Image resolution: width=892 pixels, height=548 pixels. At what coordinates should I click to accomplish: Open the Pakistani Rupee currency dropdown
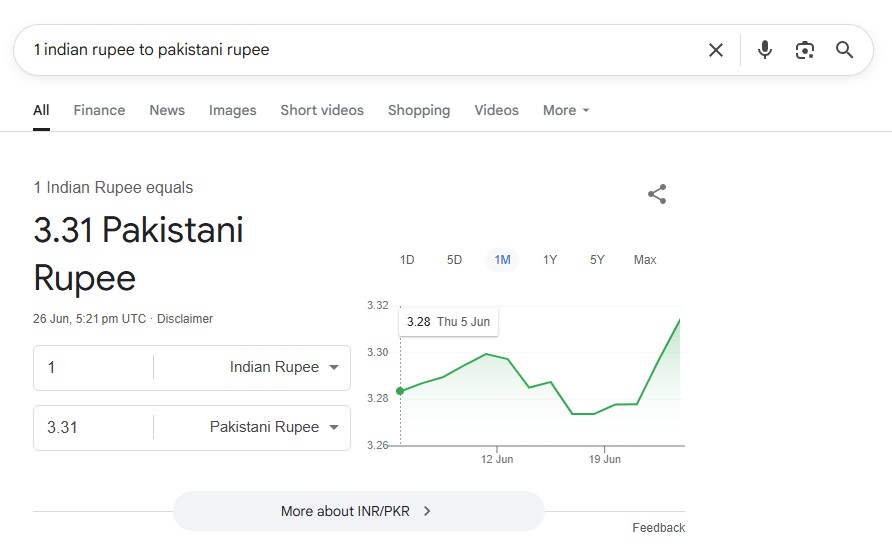tap(264, 427)
